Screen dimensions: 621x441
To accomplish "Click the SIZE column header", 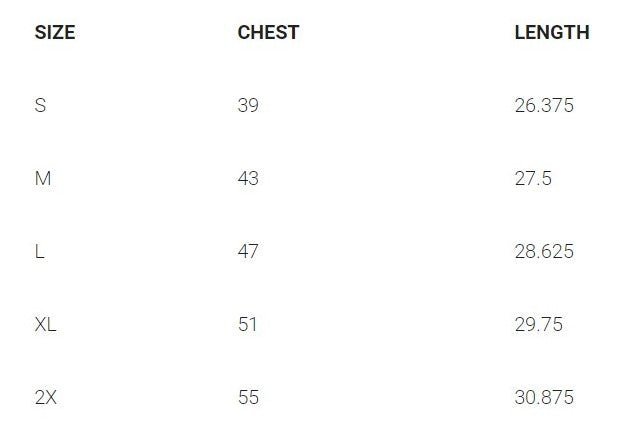I will click(x=55, y=32).
